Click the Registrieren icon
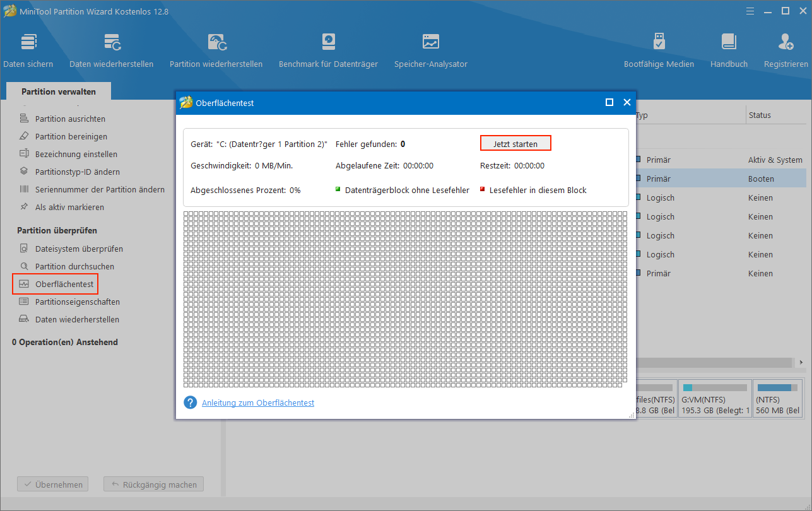812x511 pixels. click(786, 50)
